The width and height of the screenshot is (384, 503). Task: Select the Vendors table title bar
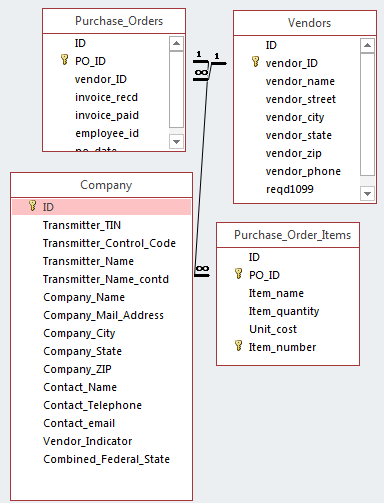[305, 23]
